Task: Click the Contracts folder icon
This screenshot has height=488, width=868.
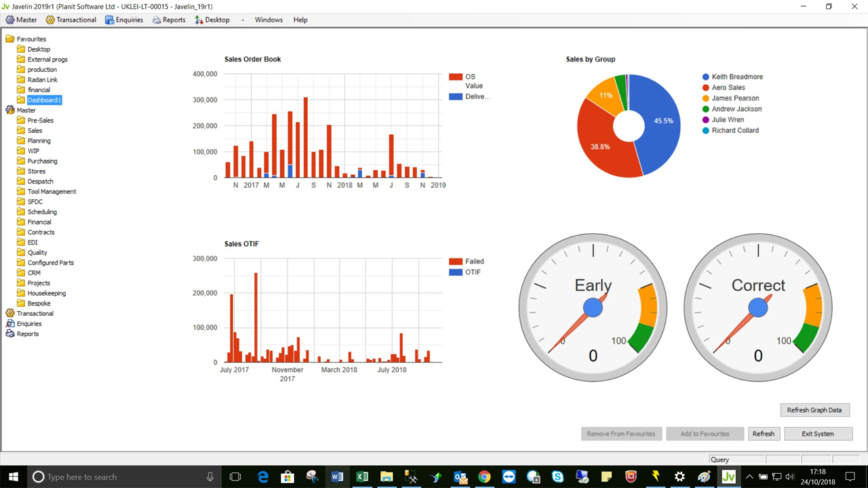Action: pos(21,232)
